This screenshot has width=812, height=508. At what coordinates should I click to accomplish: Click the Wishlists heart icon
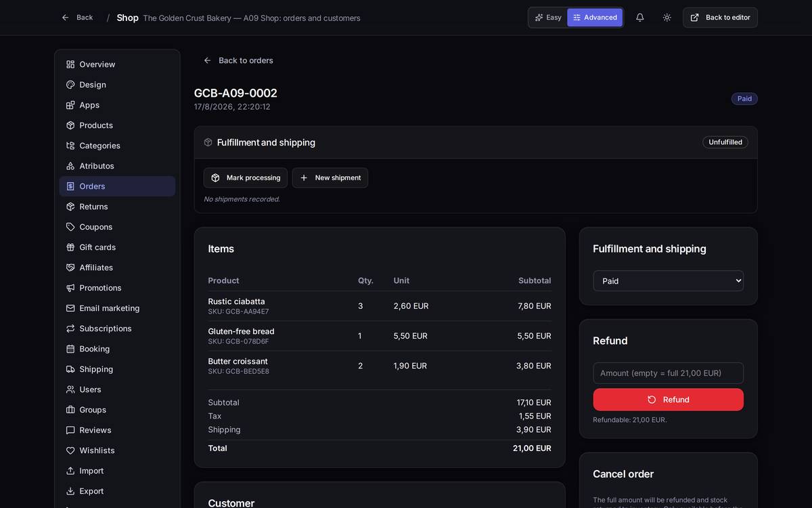tap(70, 450)
